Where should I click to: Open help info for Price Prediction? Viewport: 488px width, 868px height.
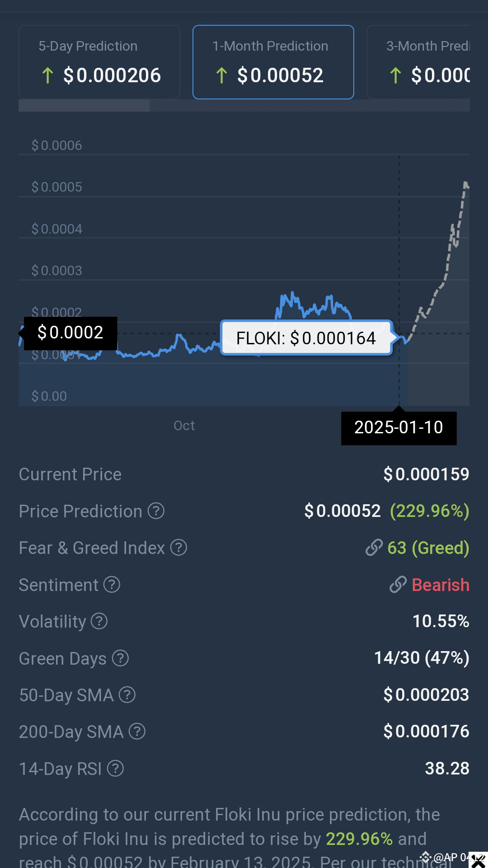coord(155,511)
